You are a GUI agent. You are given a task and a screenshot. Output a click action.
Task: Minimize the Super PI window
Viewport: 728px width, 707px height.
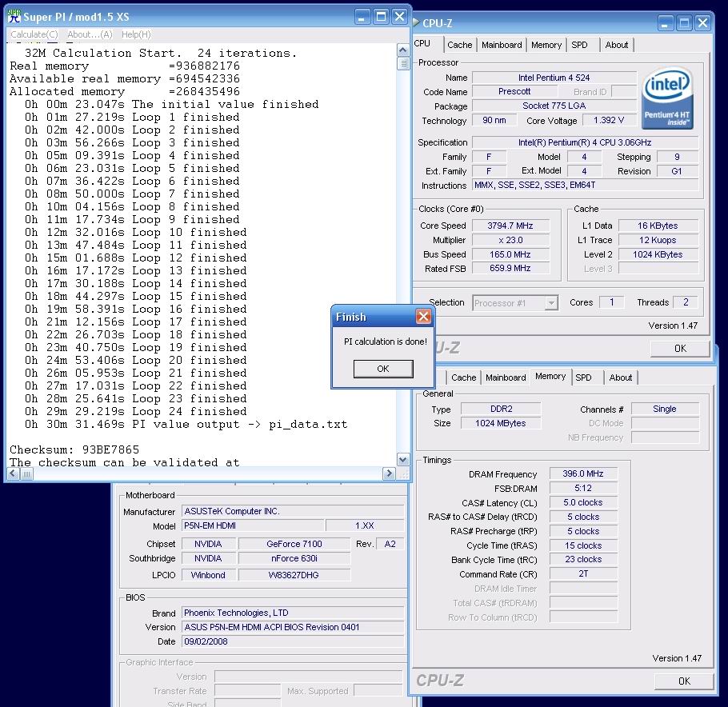pos(362,17)
